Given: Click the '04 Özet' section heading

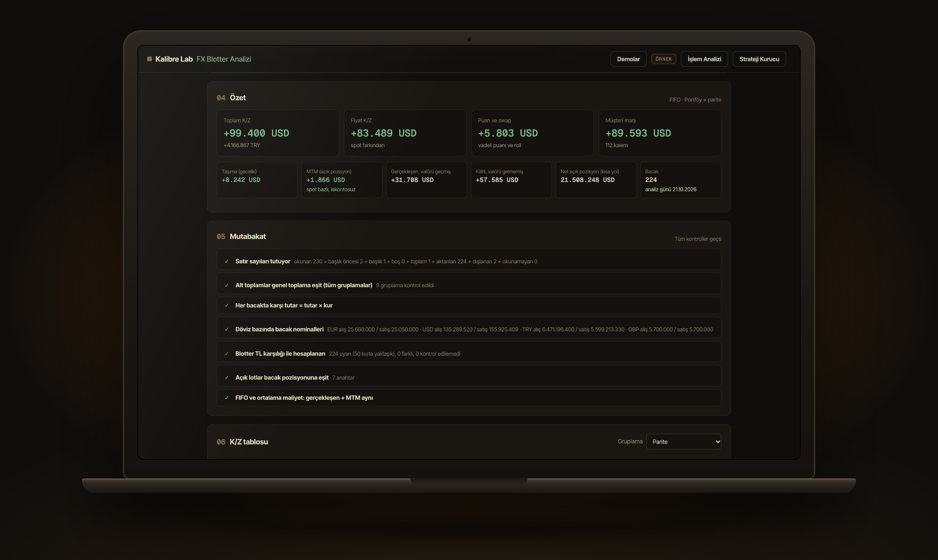Looking at the screenshot, I should click(231, 98).
